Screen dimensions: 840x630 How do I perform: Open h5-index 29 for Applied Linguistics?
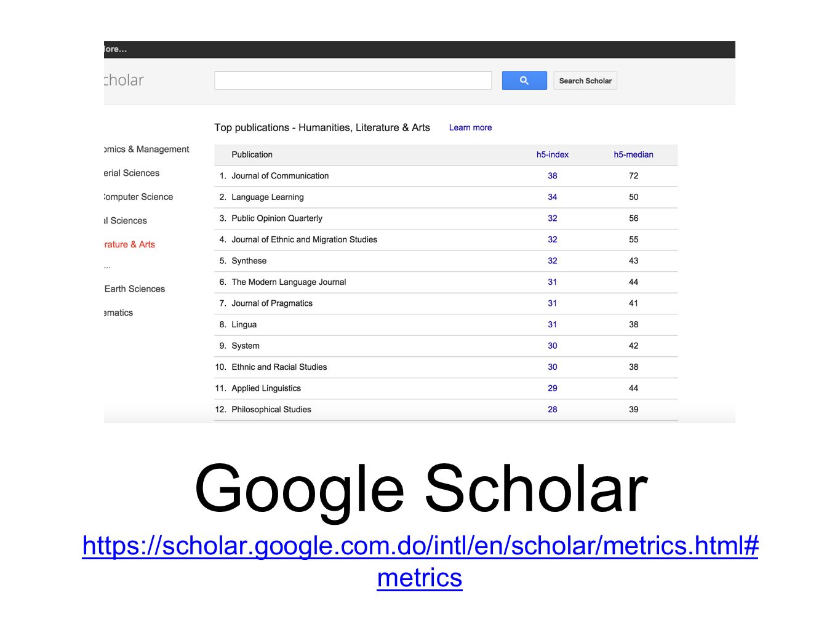pyautogui.click(x=553, y=388)
